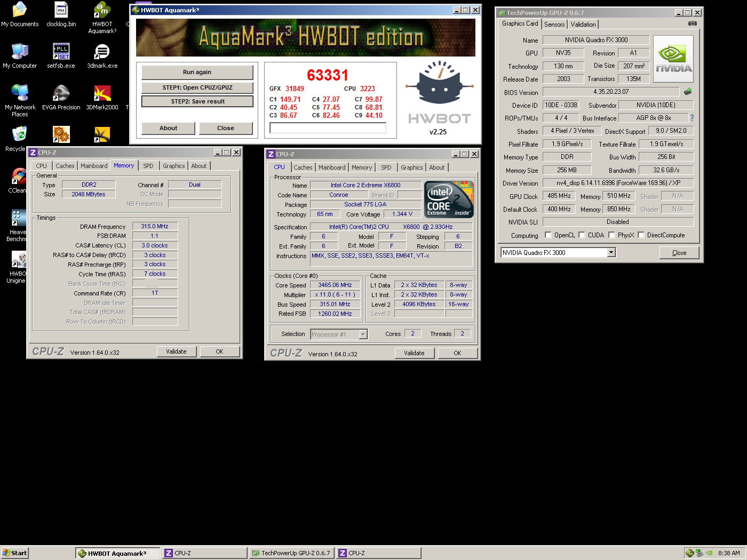The width and height of the screenshot is (747, 560).
Task: Click the About button in Aquamark
Action: pos(168,128)
